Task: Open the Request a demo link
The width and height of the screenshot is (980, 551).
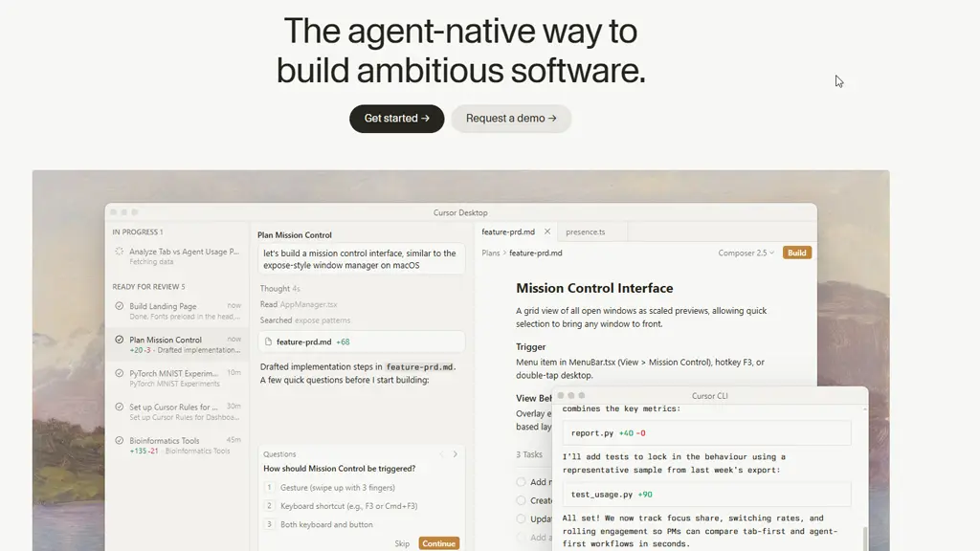Action: click(511, 119)
